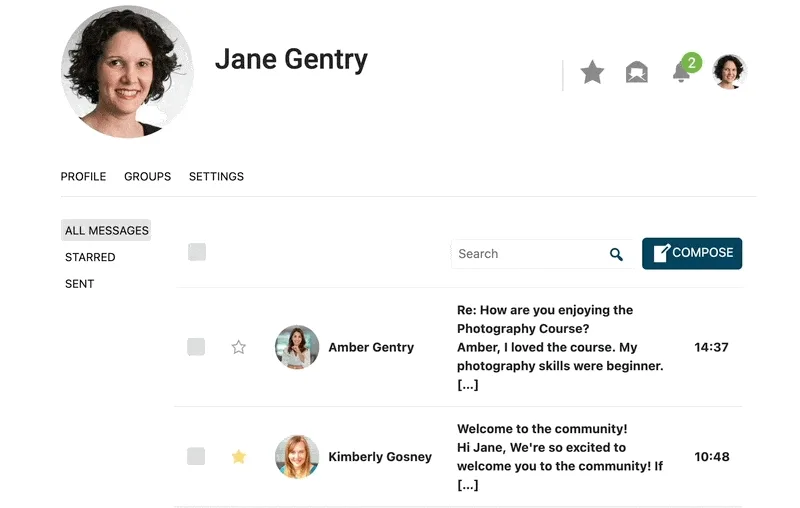
Task: Open the 'Welcome to the community!' message
Action: pyautogui.click(x=560, y=456)
